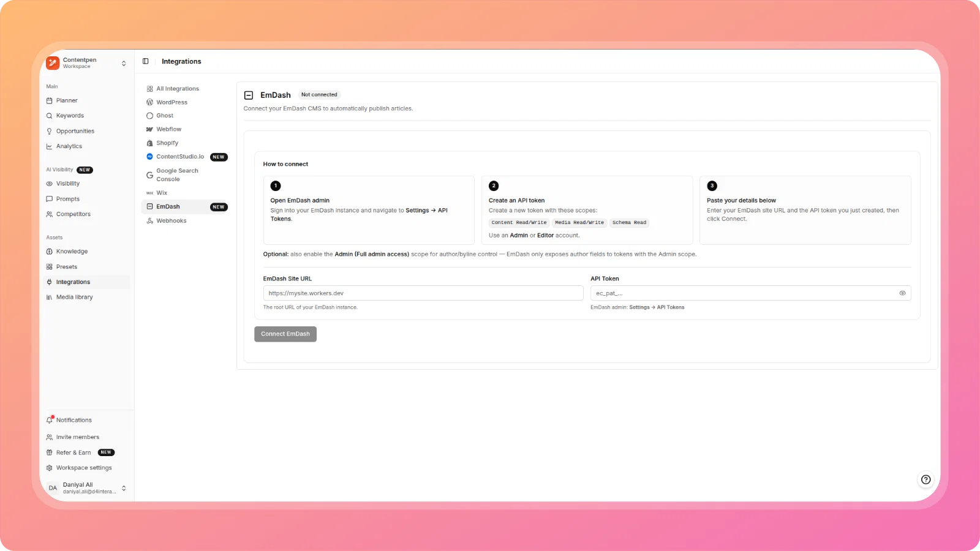Click the Shopify bag icon
The height and width of the screenshot is (551, 980).
[x=149, y=143]
